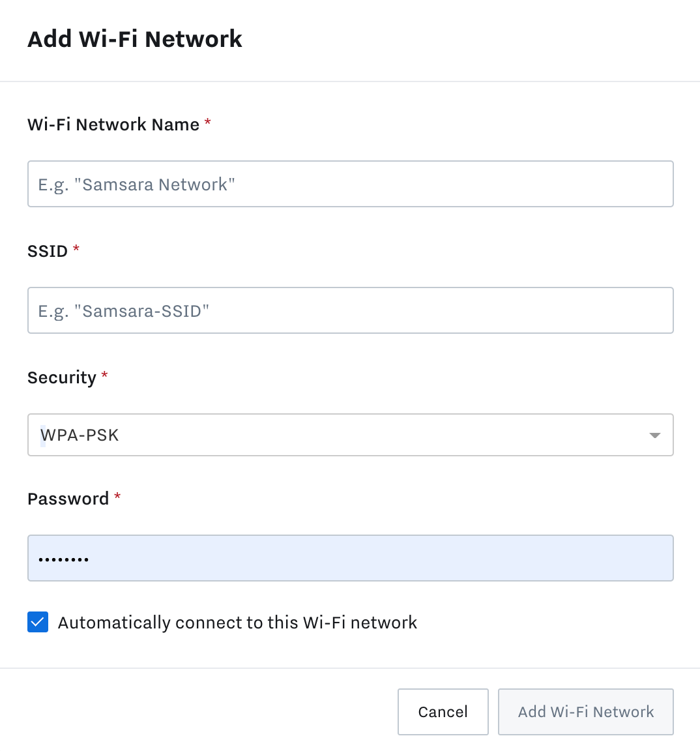Viewport: 700px width, 751px height.
Task: Click the Wi-Fi Network Name label
Action: point(113,124)
